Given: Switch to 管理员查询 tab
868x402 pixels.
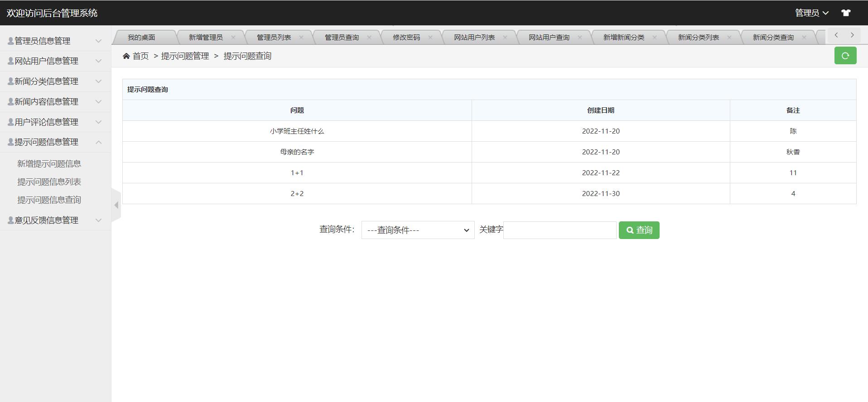Looking at the screenshot, I should 342,37.
